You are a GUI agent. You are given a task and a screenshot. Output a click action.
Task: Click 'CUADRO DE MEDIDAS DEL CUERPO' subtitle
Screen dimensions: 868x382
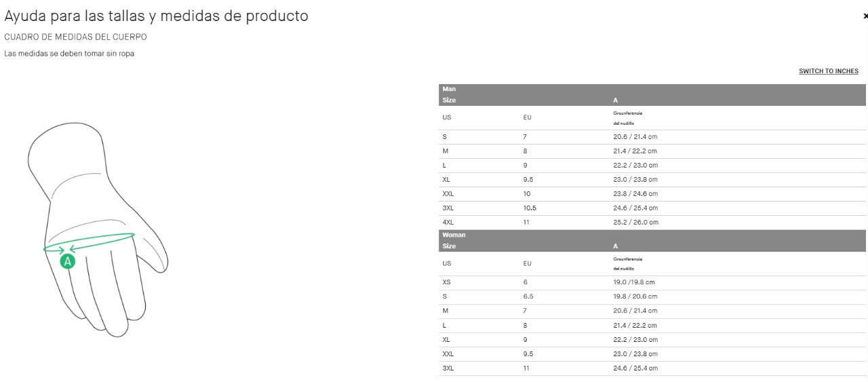(75, 37)
